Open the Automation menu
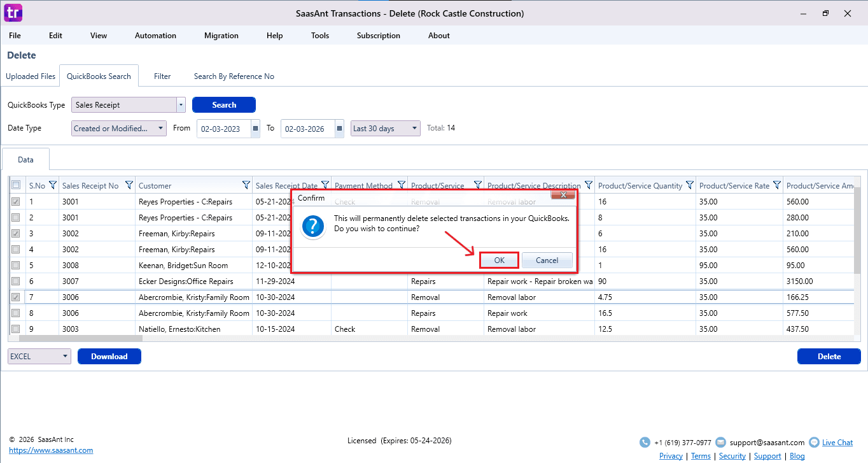 [155, 36]
